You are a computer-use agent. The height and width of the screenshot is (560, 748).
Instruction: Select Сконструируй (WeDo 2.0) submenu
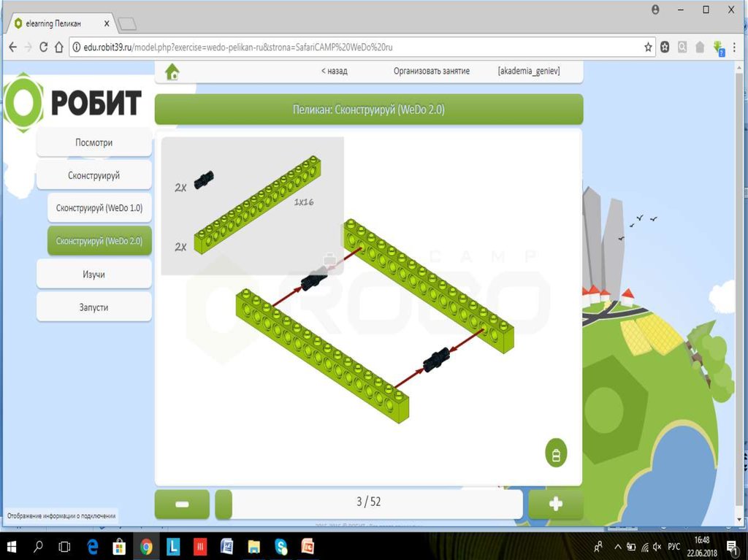tap(99, 241)
